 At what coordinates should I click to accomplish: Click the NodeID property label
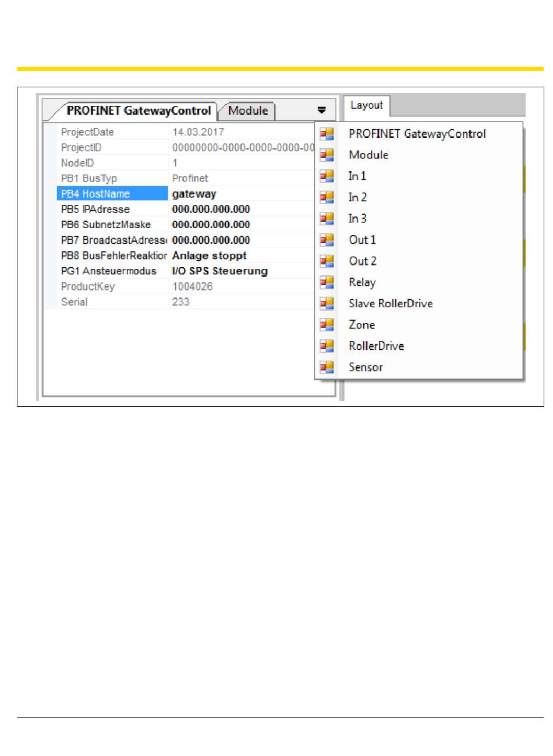[77, 163]
